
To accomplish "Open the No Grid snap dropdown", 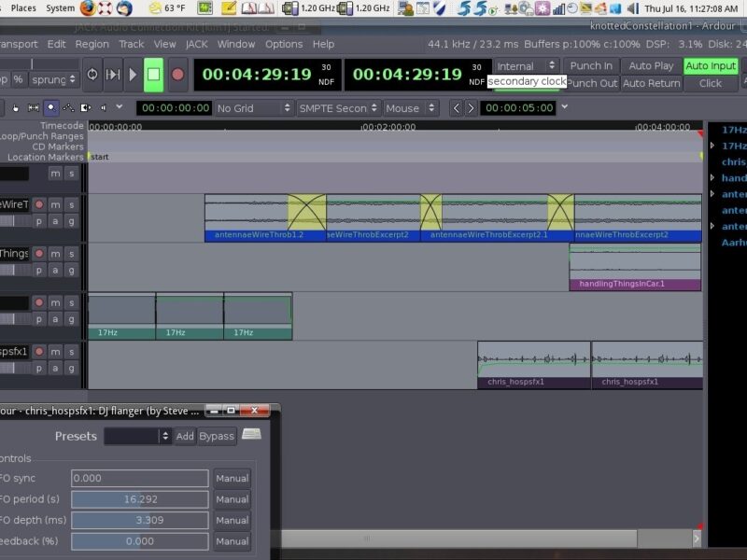I will point(252,108).
